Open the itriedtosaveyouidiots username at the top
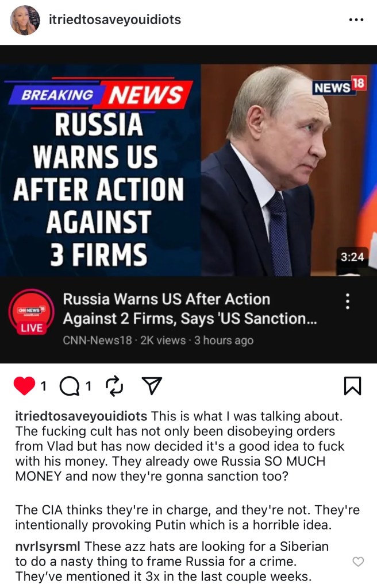 (x=115, y=20)
